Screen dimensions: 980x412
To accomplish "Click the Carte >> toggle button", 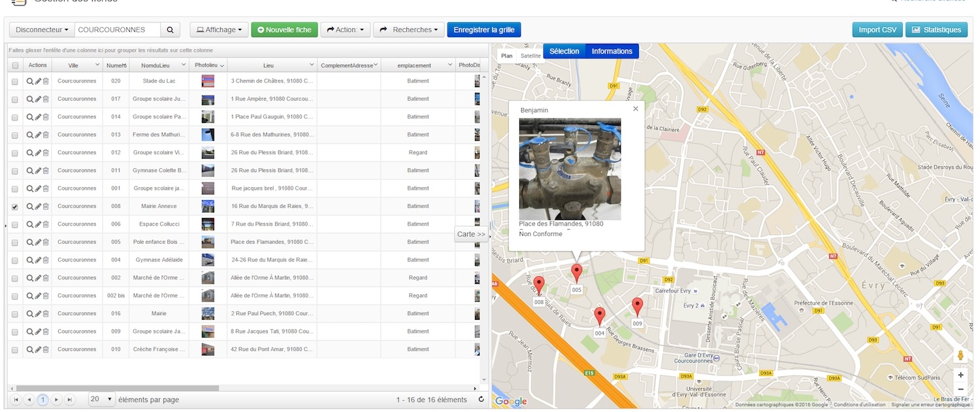I will click(x=471, y=234).
